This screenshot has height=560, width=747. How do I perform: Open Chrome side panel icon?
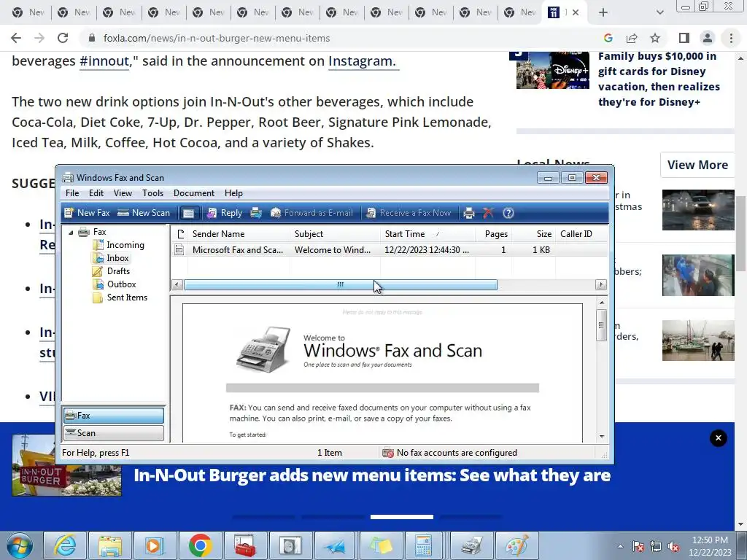684,38
